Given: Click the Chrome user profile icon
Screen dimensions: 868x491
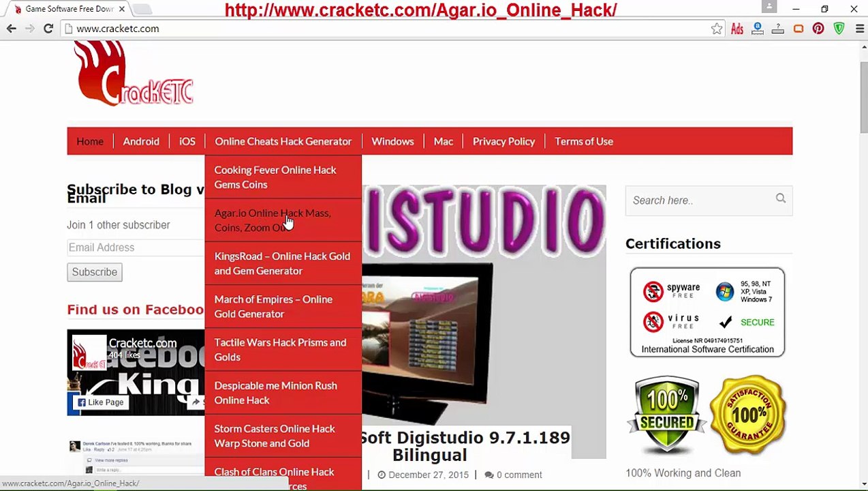Looking at the screenshot, I should point(769,6).
